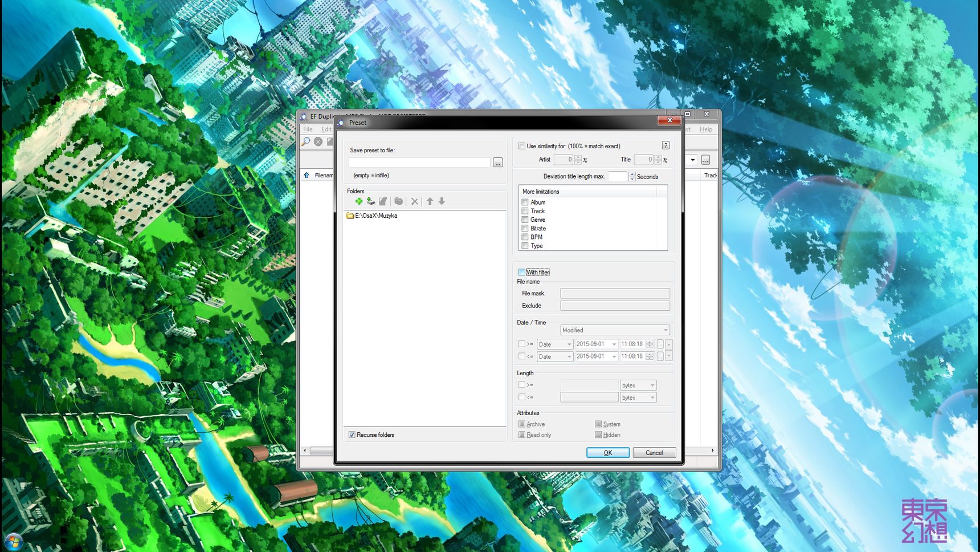Open the Date dropdown in <= row

pos(555,356)
